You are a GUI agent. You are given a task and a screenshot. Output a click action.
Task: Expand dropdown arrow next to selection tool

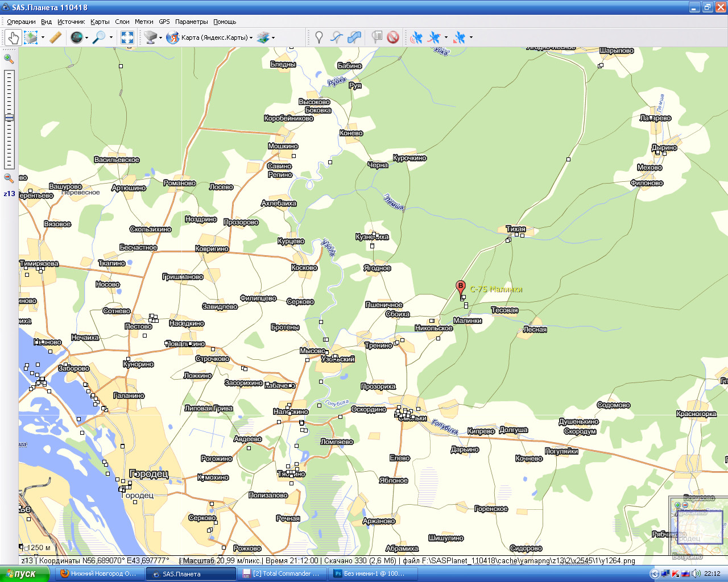tap(43, 38)
